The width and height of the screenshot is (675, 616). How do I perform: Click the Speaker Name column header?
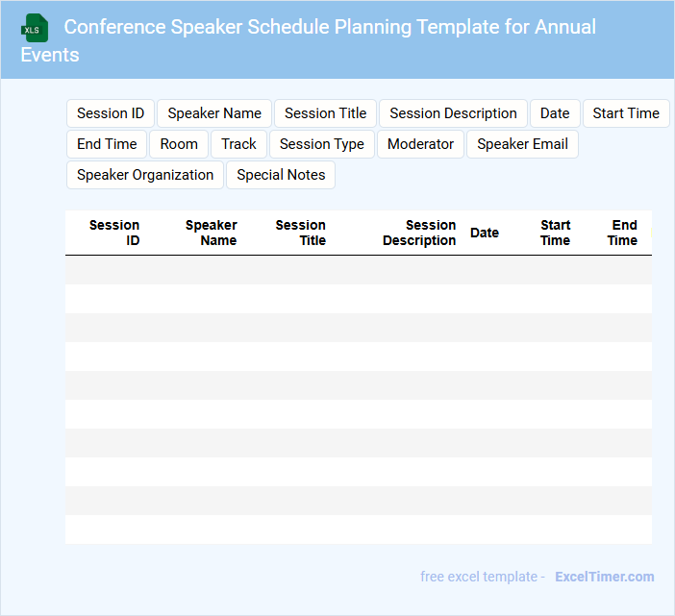tap(212, 233)
